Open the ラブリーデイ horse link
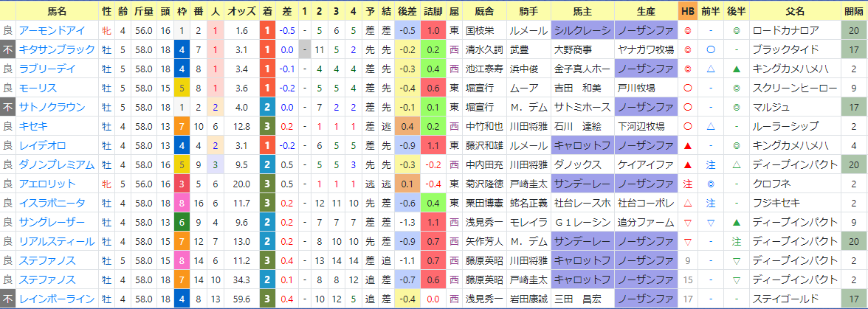868x309 pixels. [46, 69]
